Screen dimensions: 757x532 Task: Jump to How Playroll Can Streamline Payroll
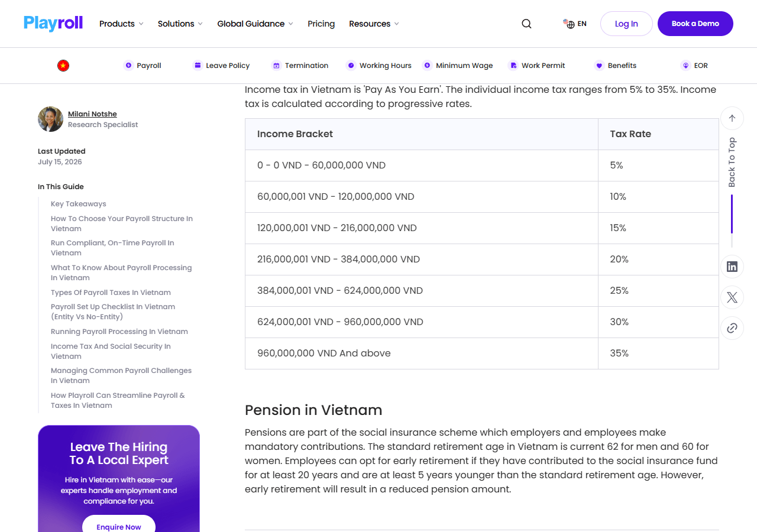click(x=118, y=400)
